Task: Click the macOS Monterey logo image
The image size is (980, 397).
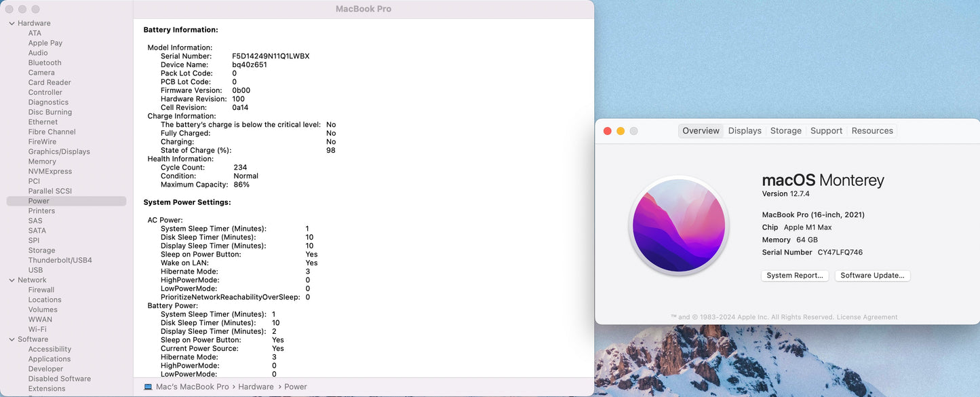Action: coord(679,225)
